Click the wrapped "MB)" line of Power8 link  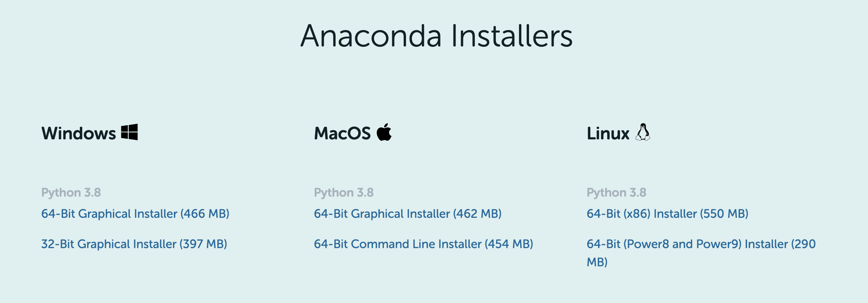(x=597, y=262)
